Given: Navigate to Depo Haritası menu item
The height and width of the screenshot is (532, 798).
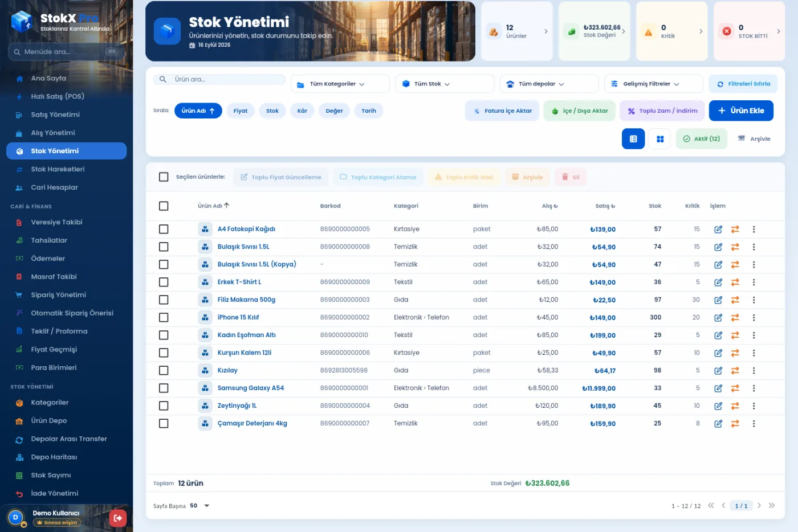Looking at the screenshot, I should click(66, 457).
